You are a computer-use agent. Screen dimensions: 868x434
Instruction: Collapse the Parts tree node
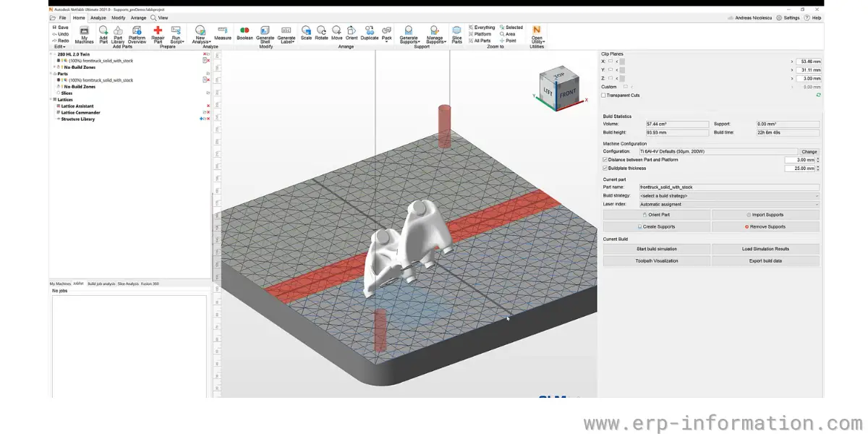pos(51,74)
